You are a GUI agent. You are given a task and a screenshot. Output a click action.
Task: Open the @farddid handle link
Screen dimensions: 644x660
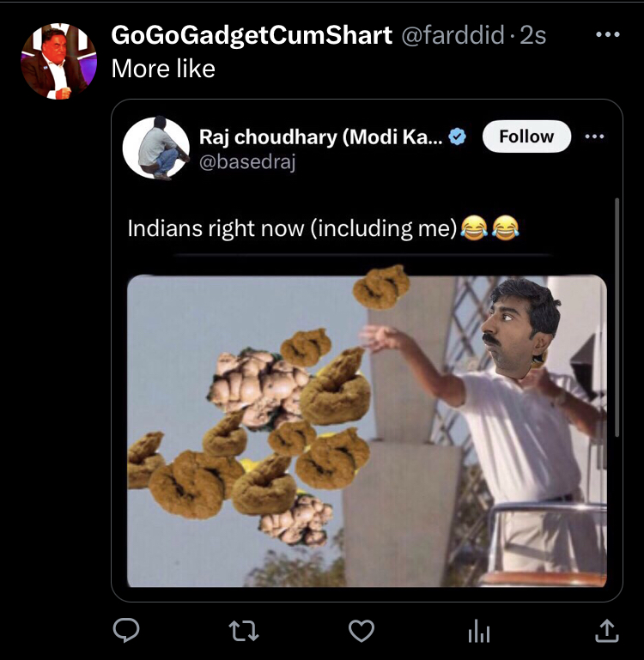click(453, 35)
